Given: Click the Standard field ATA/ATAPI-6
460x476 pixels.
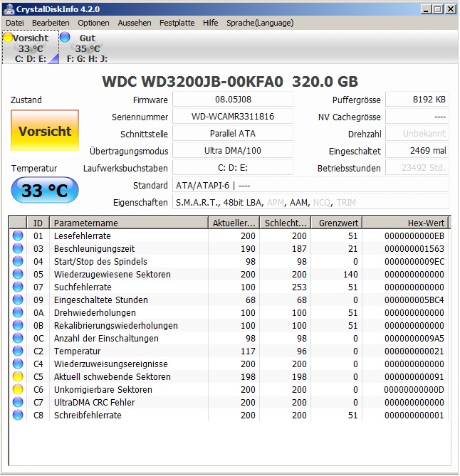Looking at the screenshot, I should click(310, 185).
